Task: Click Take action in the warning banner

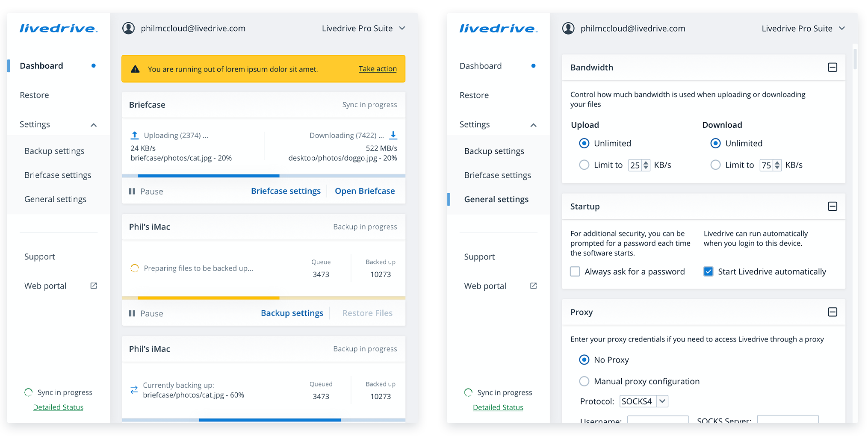Action: 378,68
